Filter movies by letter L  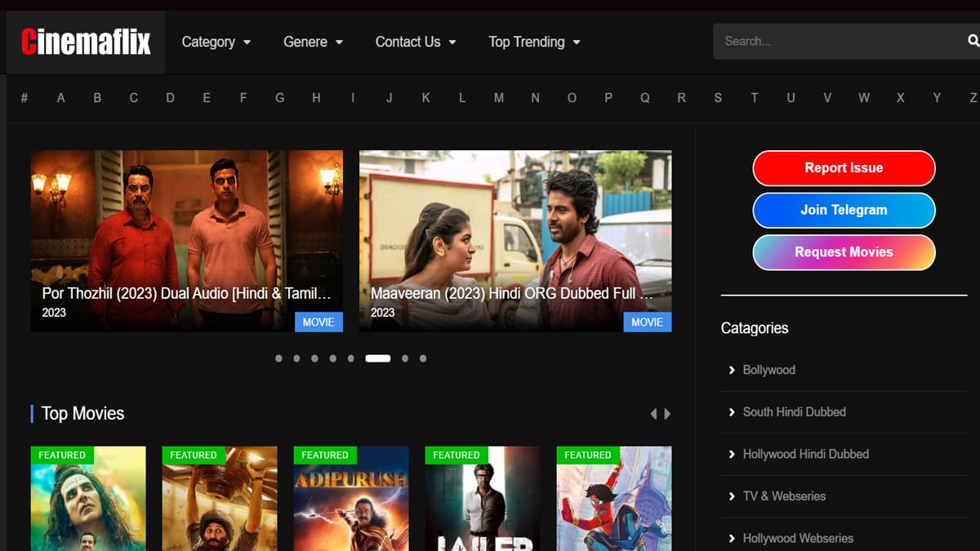(x=462, y=98)
